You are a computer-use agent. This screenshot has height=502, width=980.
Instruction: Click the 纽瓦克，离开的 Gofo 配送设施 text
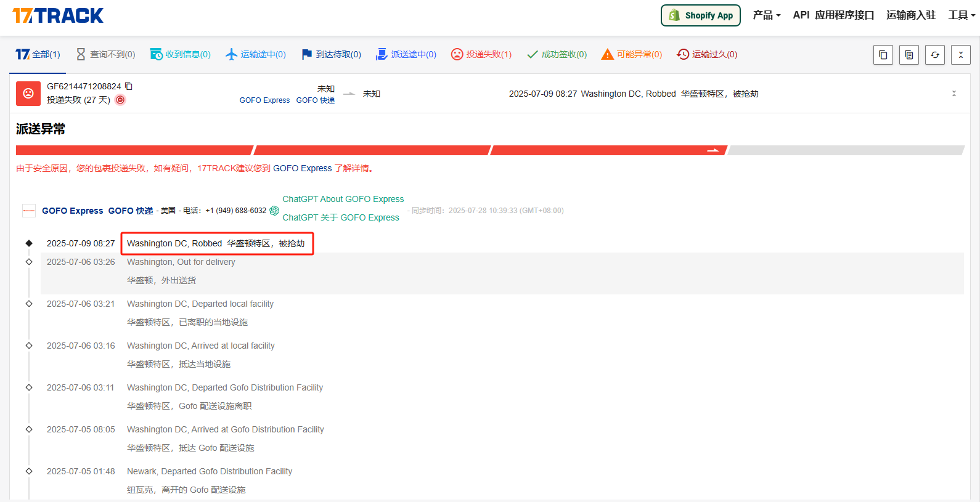(186, 490)
